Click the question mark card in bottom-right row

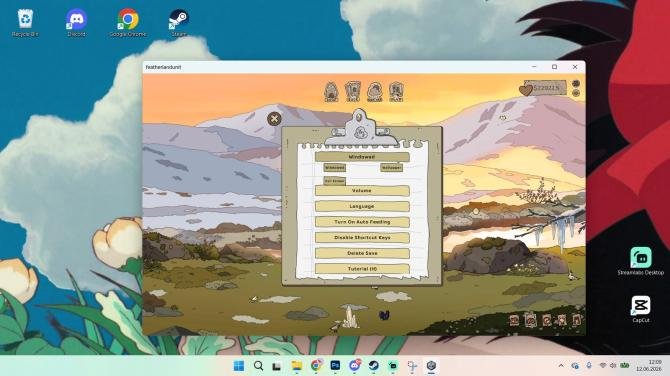pos(547,320)
